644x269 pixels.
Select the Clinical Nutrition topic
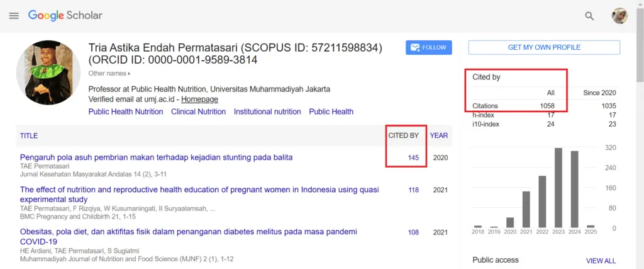pyautogui.click(x=198, y=112)
